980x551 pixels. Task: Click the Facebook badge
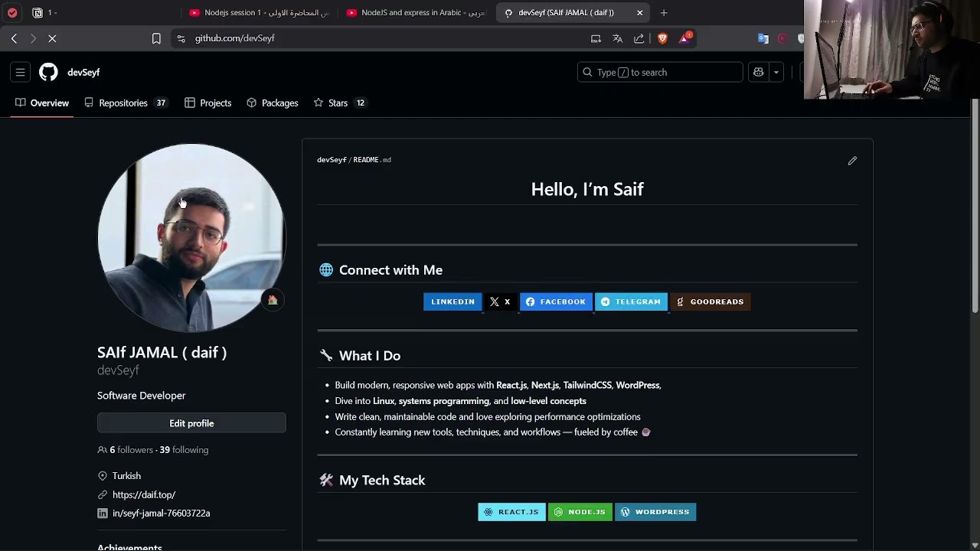[x=556, y=302]
